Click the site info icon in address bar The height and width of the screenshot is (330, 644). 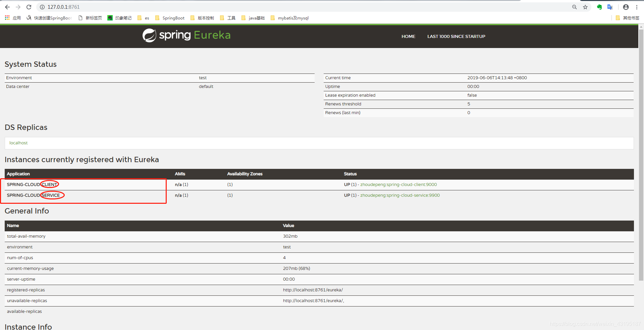tap(42, 7)
